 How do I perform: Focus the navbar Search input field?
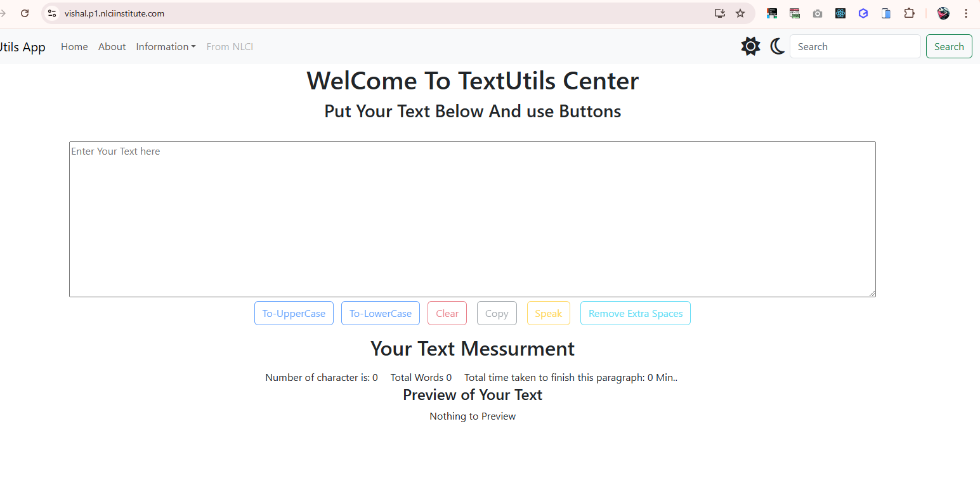click(x=855, y=46)
